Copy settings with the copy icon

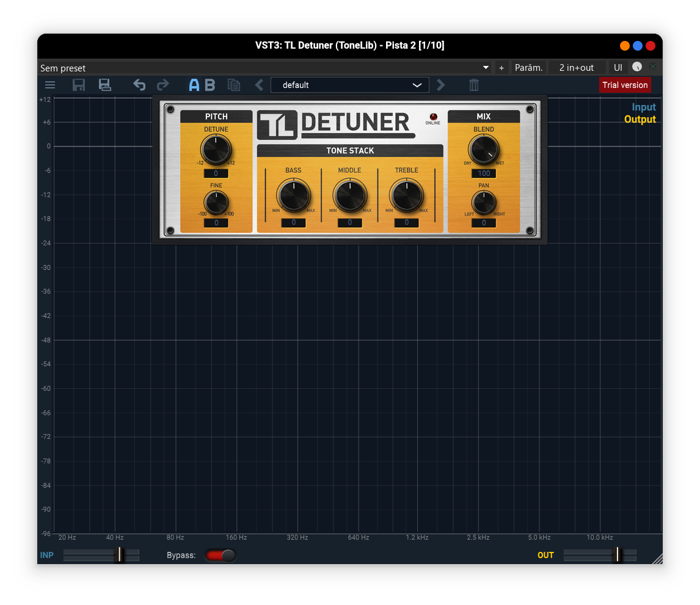(x=234, y=85)
